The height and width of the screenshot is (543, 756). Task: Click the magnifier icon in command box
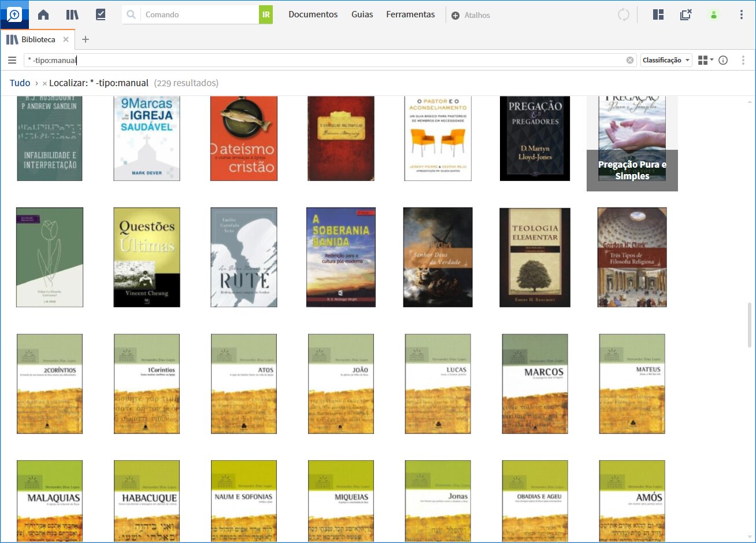132,14
